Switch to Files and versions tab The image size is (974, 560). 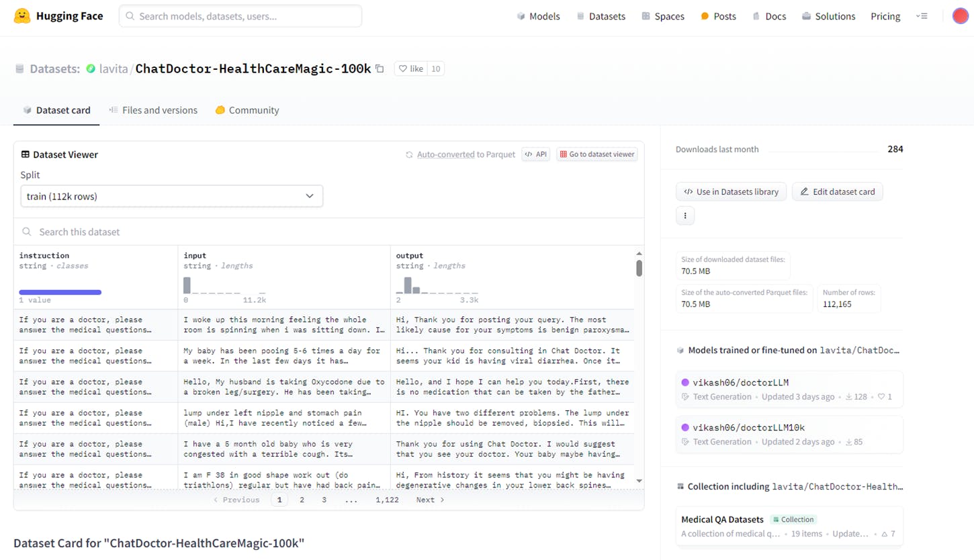pos(153,110)
